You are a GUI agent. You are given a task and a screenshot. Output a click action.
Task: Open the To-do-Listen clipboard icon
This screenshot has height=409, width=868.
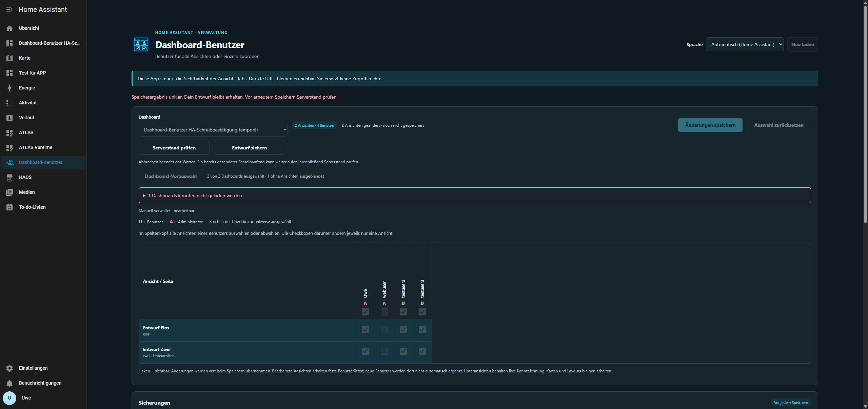click(9, 207)
